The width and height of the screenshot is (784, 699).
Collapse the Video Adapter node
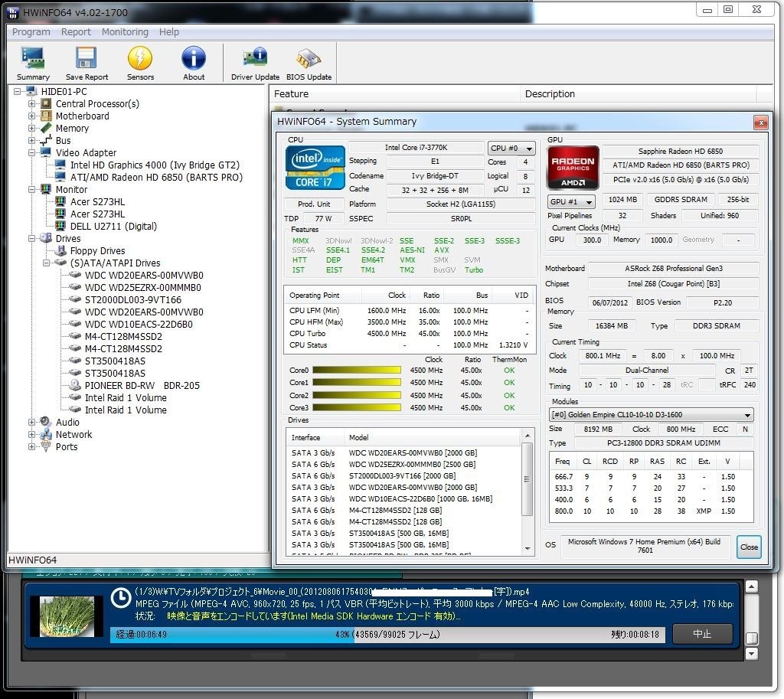point(31,152)
